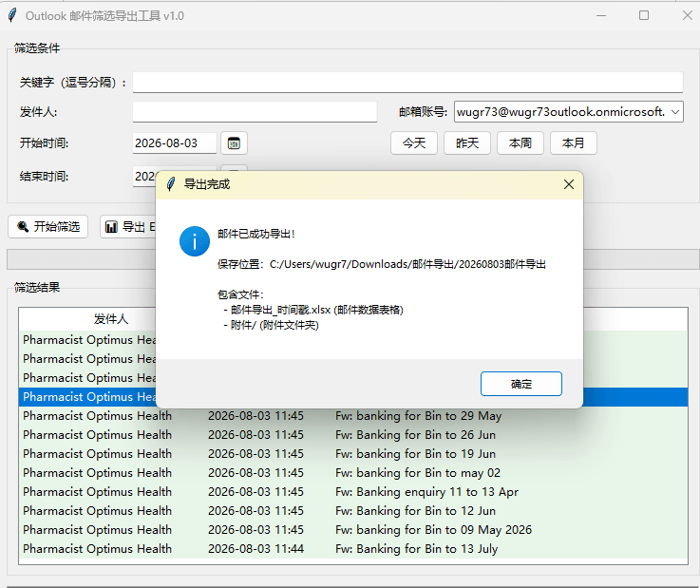The height and width of the screenshot is (588, 700).
Task: Click the 结束时间 date field
Action: point(144,177)
